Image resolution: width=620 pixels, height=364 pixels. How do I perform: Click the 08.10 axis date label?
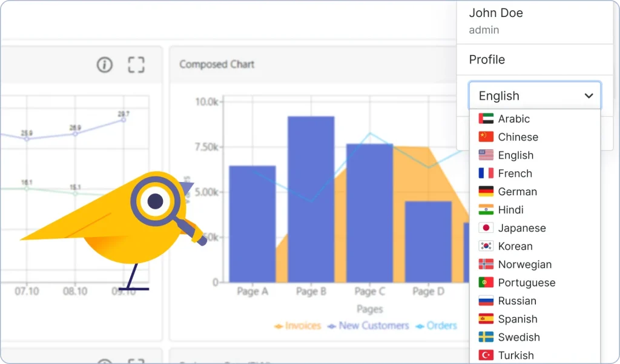(x=75, y=291)
